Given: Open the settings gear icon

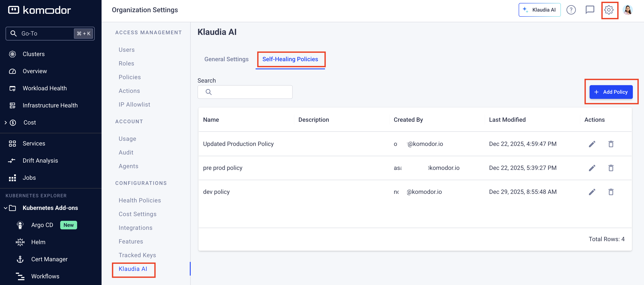Looking at the screenshot, I should (x=609, y=10).
